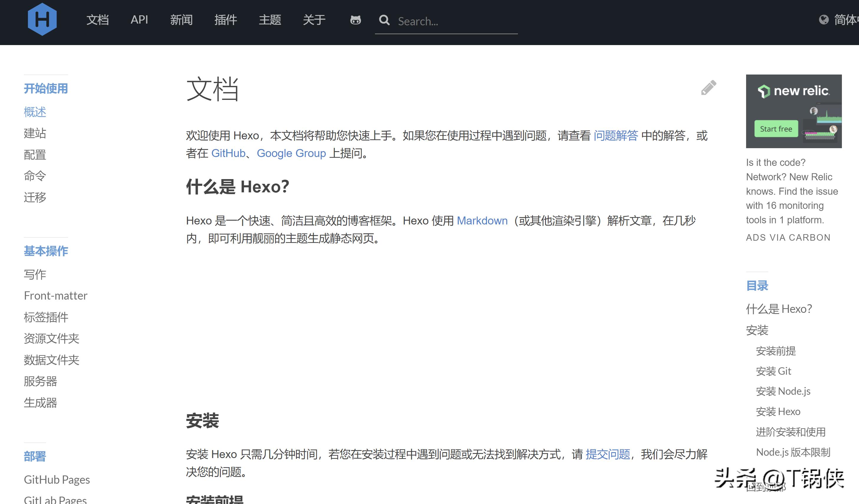Jump to 安装前提 in the TOC
The height and width of the screenshot is (504, 859).
pyautogui.click(x=776, y=351)
